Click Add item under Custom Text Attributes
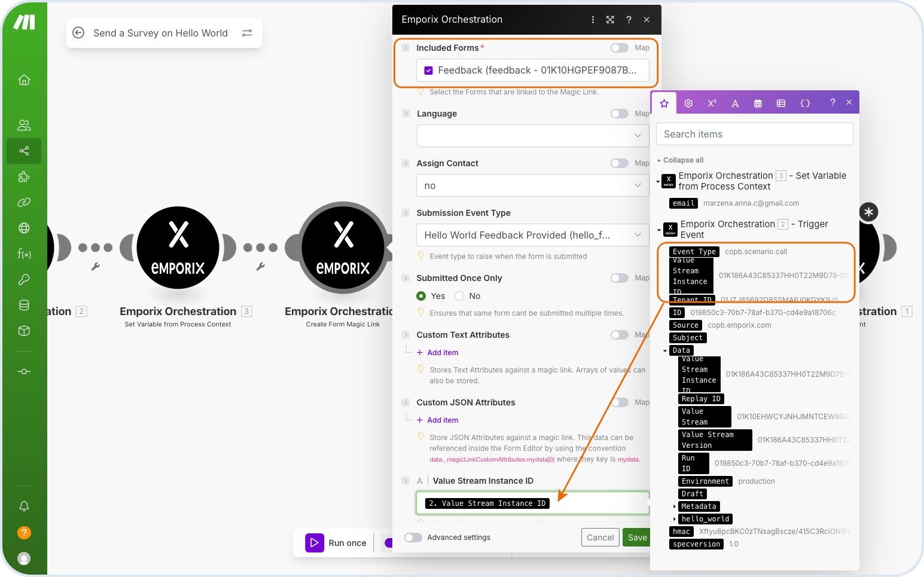924x577 pixels. (442, 353)
